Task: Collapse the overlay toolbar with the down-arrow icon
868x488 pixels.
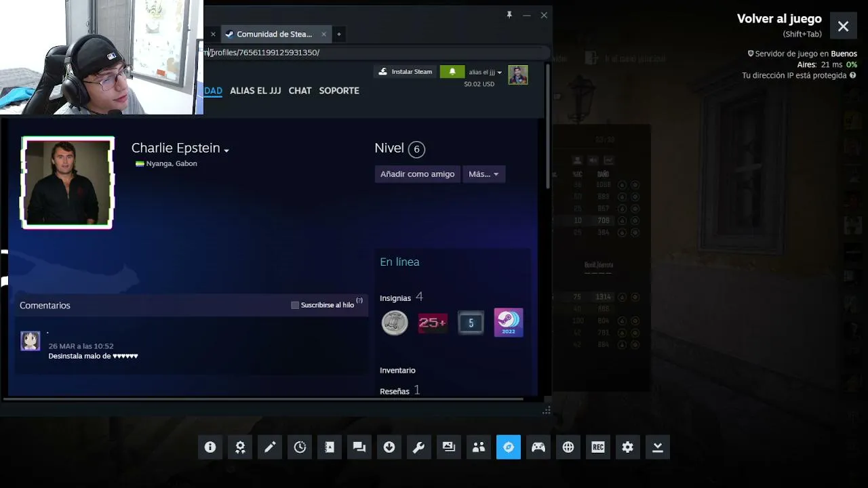Action: tap(658, 447)
